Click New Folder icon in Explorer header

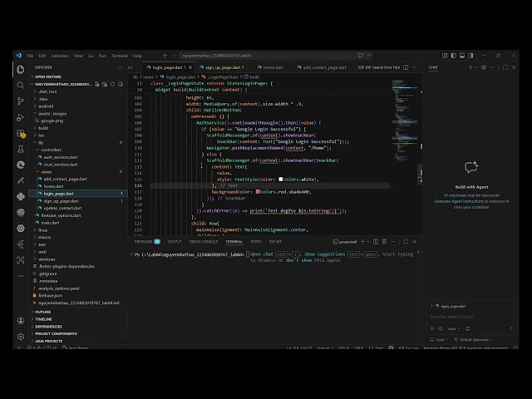coord(105,84)
